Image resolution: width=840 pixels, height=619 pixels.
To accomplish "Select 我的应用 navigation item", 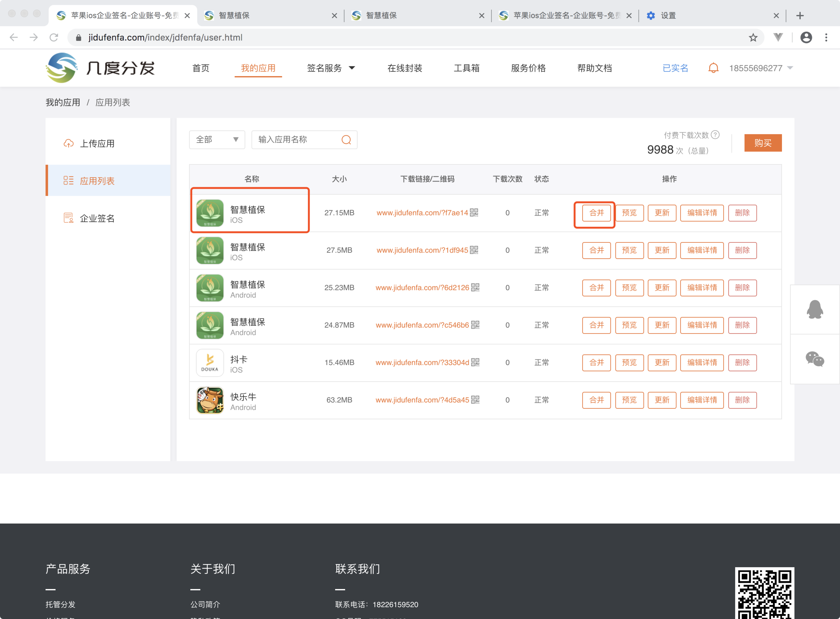I will coord(258,68).
